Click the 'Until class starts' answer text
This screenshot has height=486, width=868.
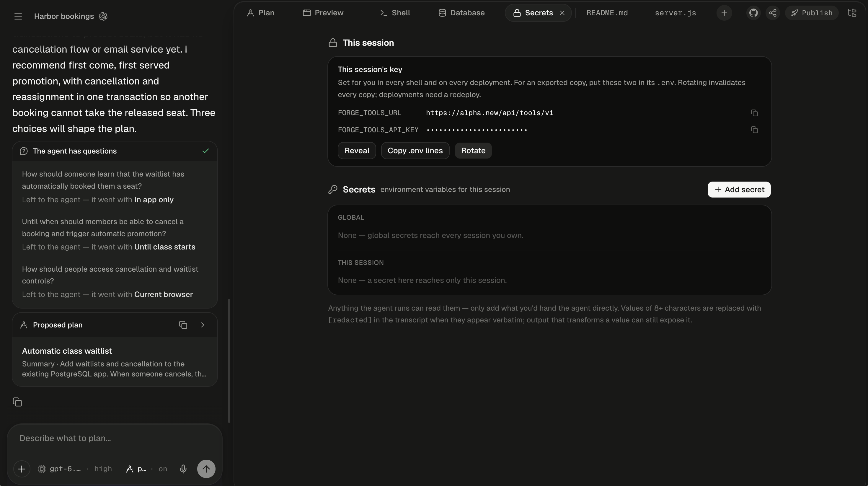165,247
